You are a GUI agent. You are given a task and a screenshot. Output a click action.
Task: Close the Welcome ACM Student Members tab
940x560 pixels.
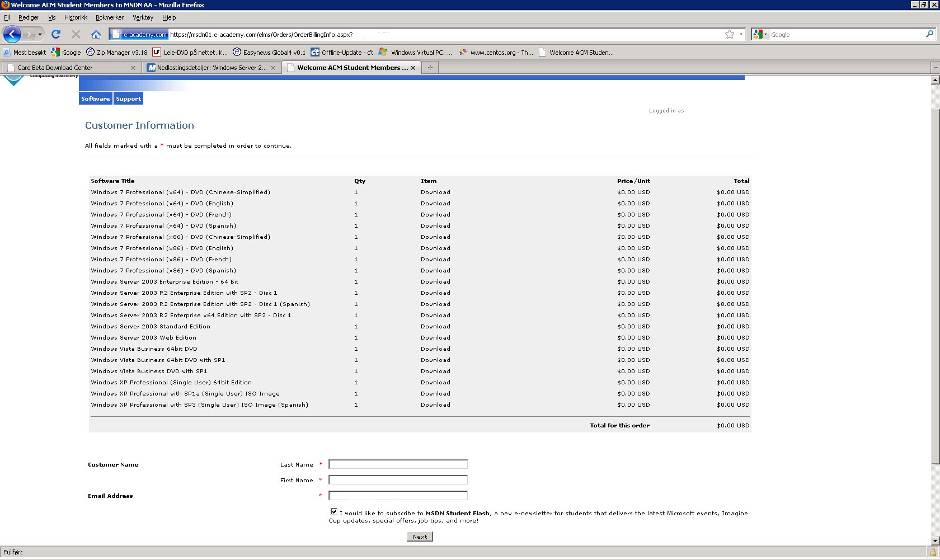click(x=413, y=68)
